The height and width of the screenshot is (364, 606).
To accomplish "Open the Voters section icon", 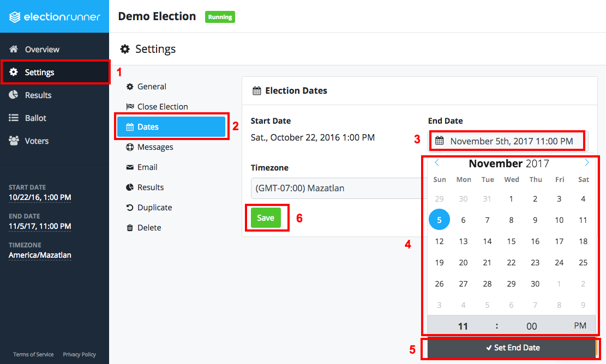I will (x=15, y=141).
